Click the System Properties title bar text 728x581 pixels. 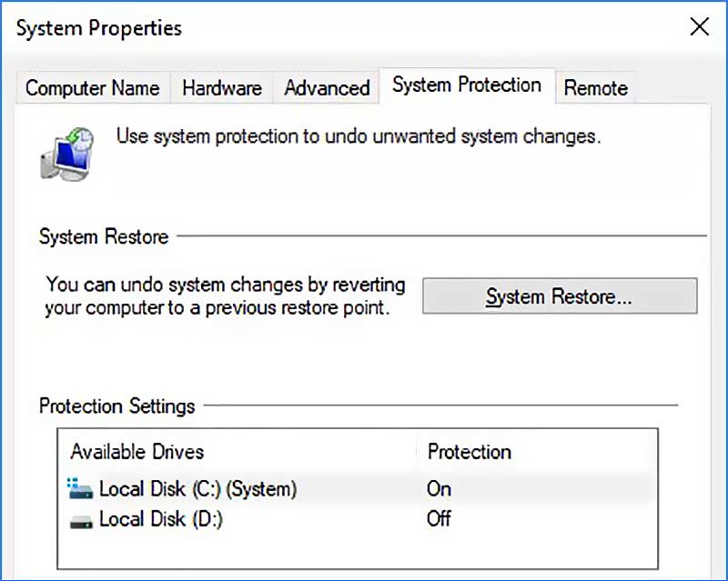point(99,28)
